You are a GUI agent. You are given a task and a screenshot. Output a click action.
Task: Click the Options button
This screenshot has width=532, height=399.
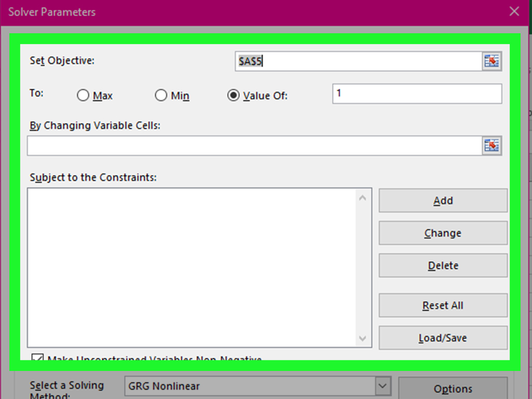tap(453, 389)
